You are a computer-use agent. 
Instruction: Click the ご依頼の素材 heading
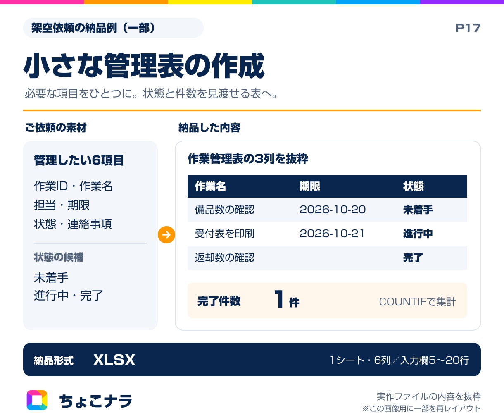point(56,128)
